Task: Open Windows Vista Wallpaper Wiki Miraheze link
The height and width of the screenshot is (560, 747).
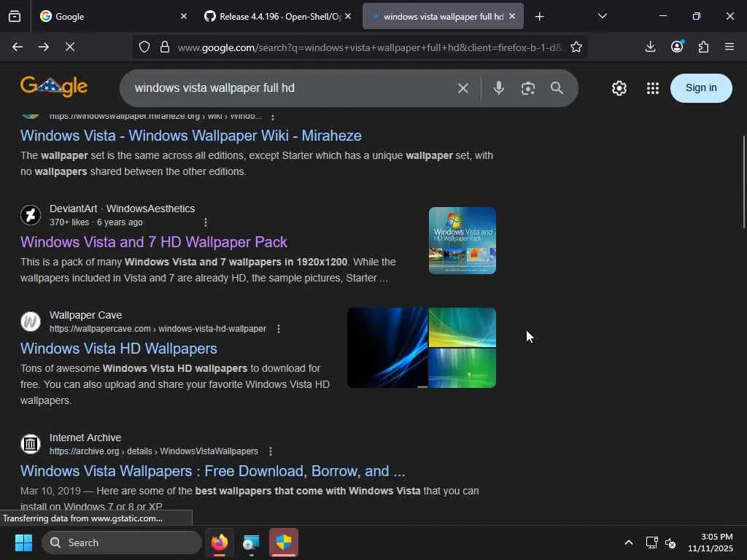Action: click(190, 136)
